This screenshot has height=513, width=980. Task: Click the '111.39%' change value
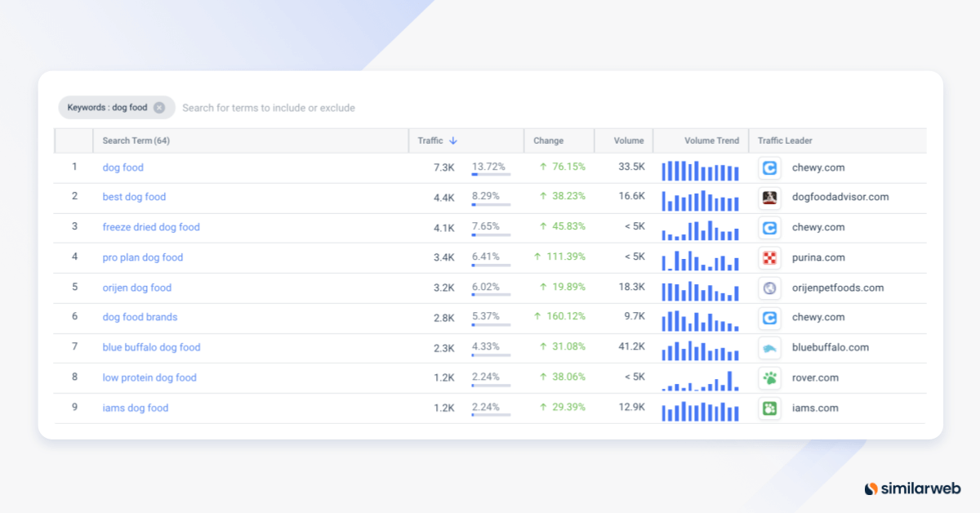[x=566, y=256]
